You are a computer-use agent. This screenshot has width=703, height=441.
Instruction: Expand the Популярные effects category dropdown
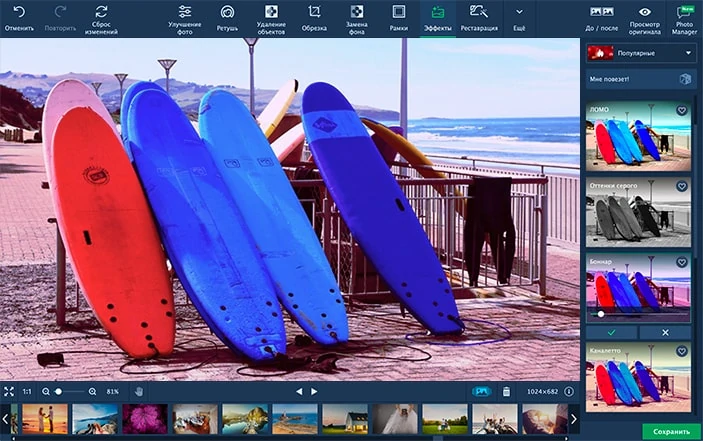pyautogui.click(x=640, y=53)
